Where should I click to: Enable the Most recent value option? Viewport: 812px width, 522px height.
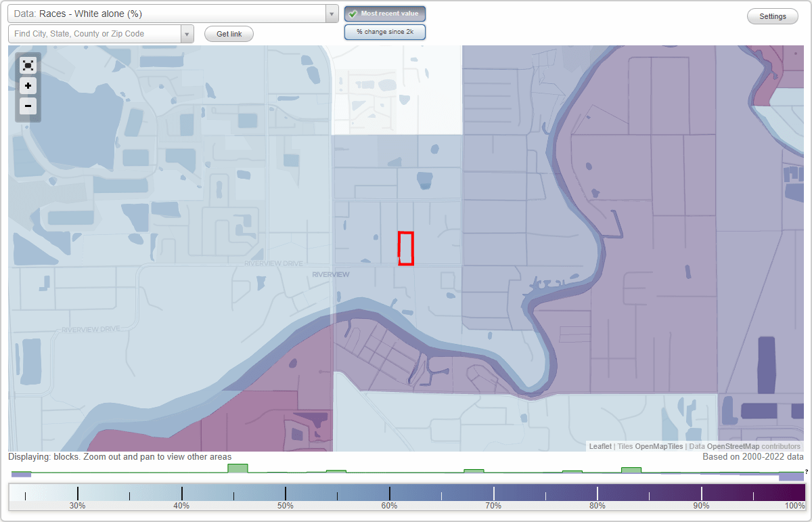(x=385, y=14)
